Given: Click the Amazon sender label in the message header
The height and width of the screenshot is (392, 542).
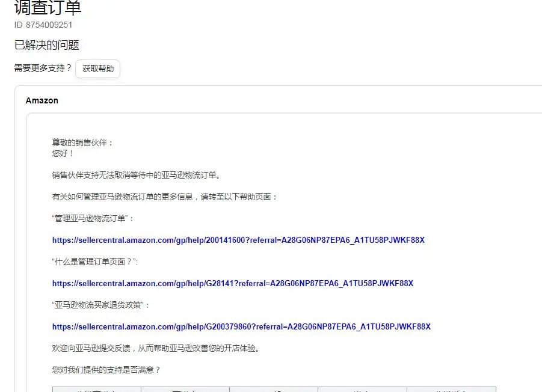Looking at the screenshot, I should [x=42, y=100].
